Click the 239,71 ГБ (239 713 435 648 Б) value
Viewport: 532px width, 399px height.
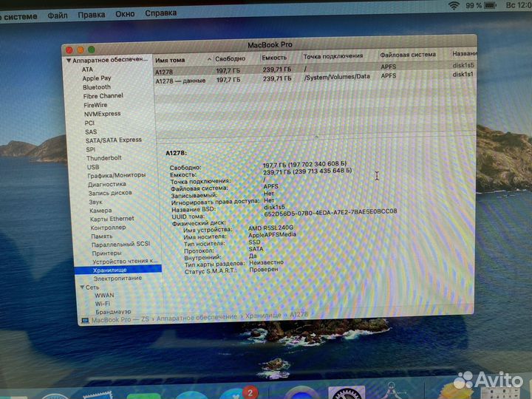pyautogui.click(x=307, y=171)
